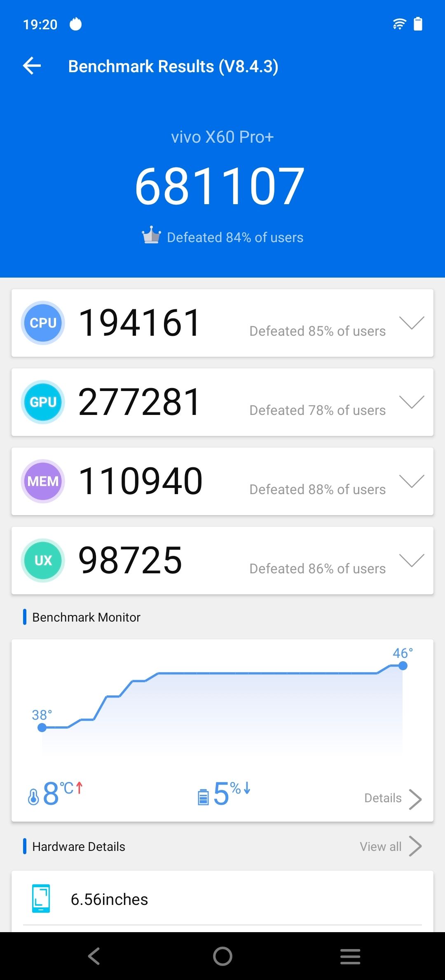Tap the flame notification icon in status bar
This screenshot has width=445, height=980.
tap(75, 24)
